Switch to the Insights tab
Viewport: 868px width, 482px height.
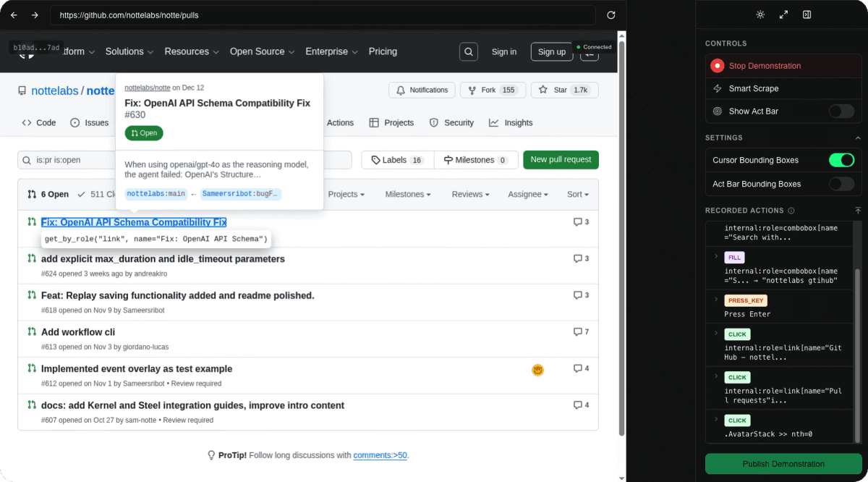point(511,123)
